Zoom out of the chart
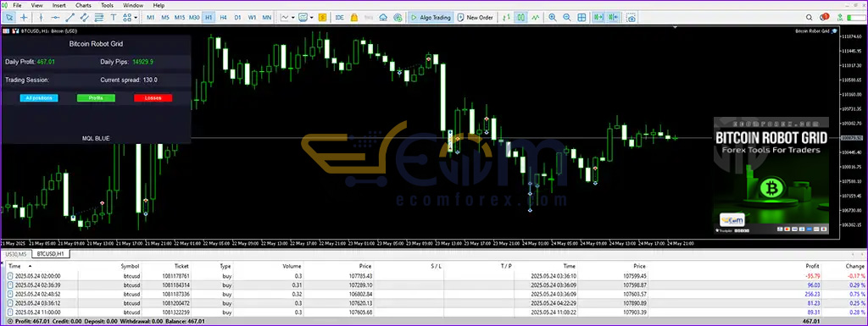Screen dimensions: 868x326 (x=566, y=18)
